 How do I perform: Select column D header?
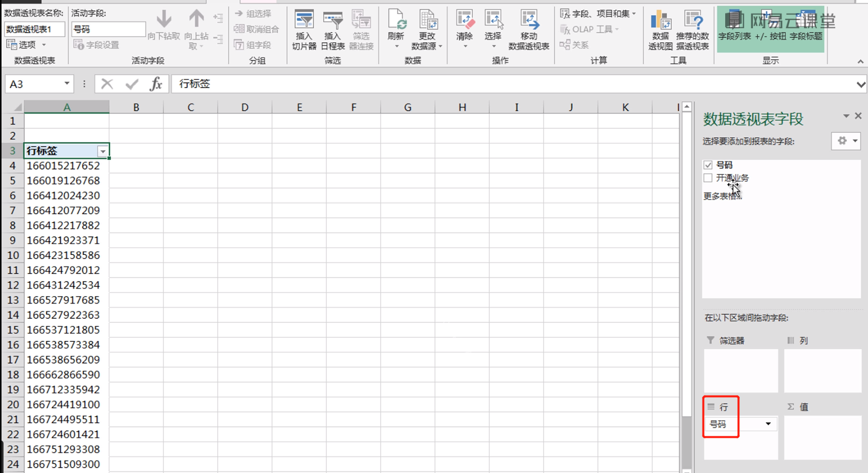(x=245, y=107)
